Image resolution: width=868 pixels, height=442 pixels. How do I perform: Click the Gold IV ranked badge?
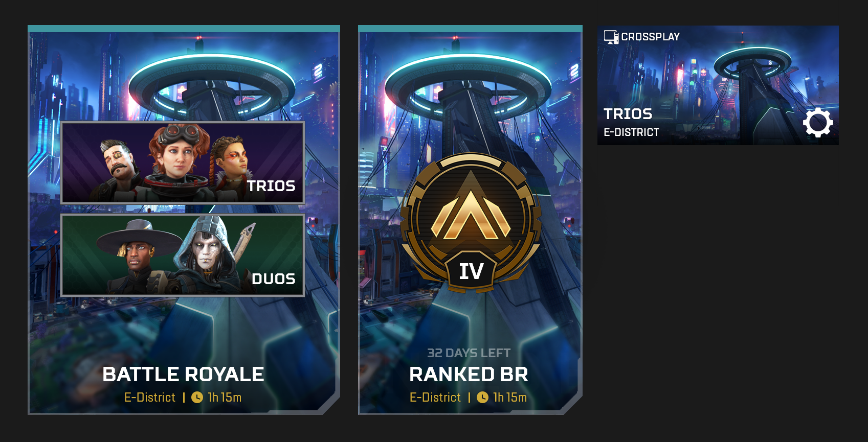471,223
